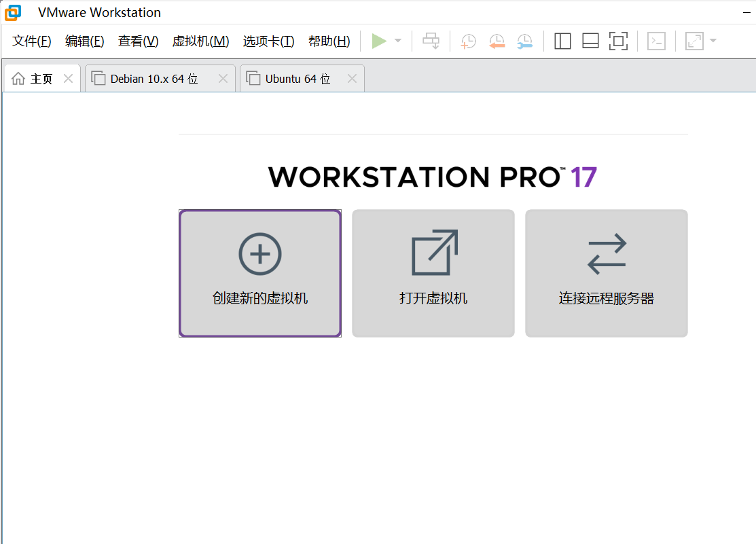The width and height of the screenshot is (756, 544).
Task: Close the Ubuntu 64 位 tab
Action: 353,79
